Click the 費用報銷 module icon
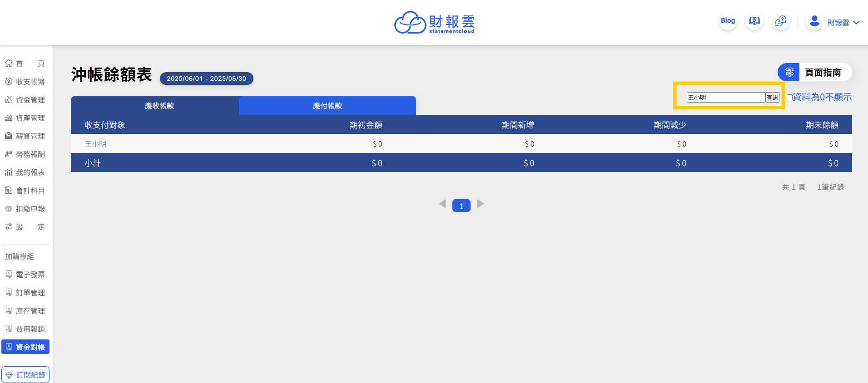868x383 pixels. 9,329
